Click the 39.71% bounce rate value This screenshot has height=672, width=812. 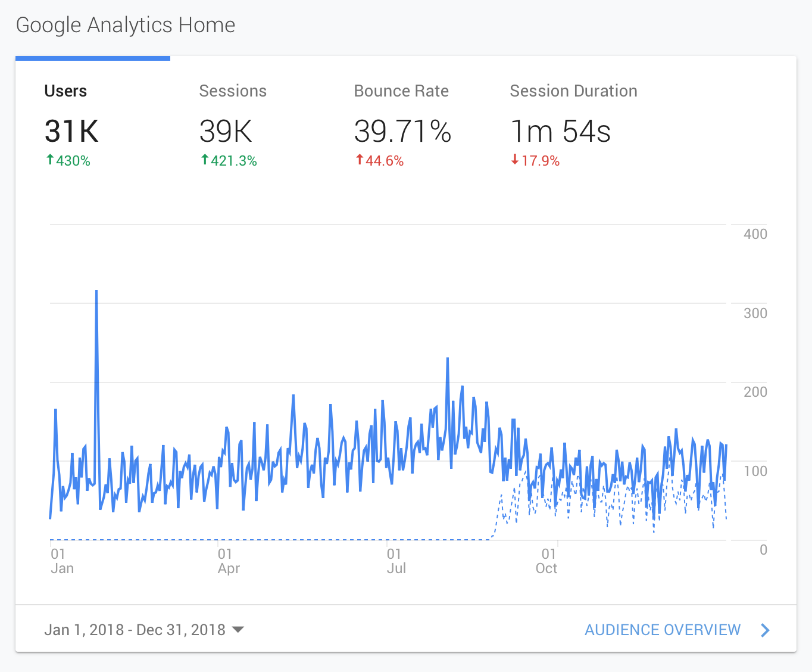(x=402, y=131)
